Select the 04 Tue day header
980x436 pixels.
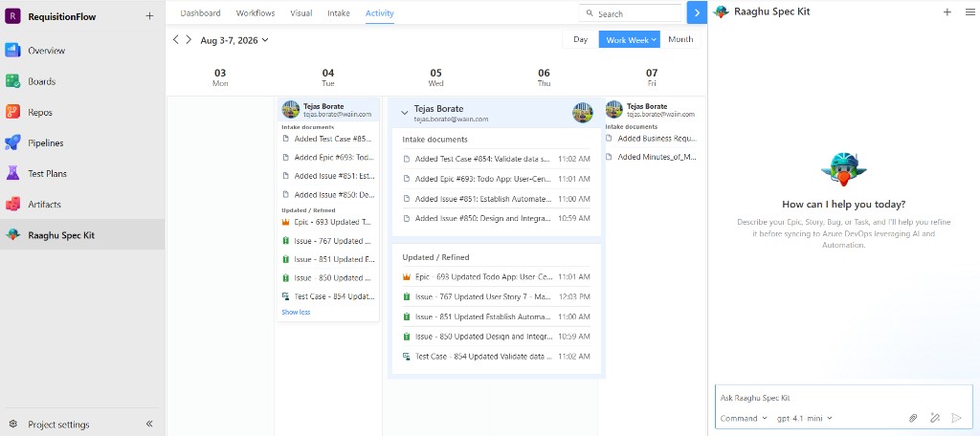click(328, 77)
